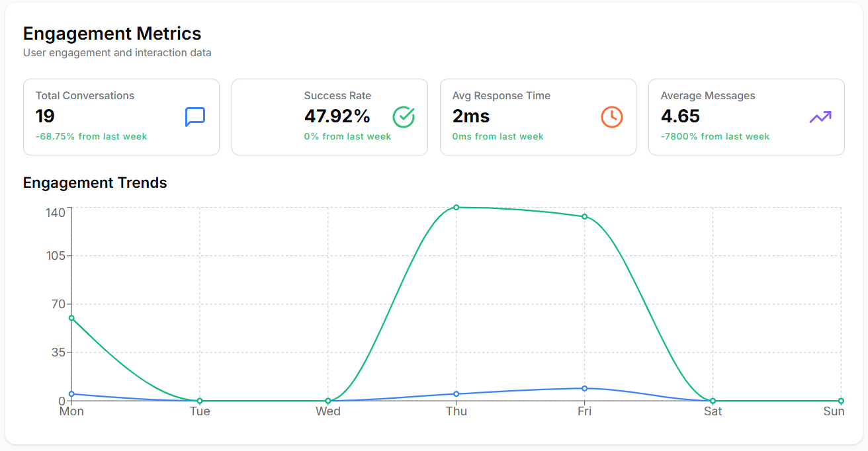The image size is (868, 451).
Task: Select the green line's Friday data point
Action: 585,217
